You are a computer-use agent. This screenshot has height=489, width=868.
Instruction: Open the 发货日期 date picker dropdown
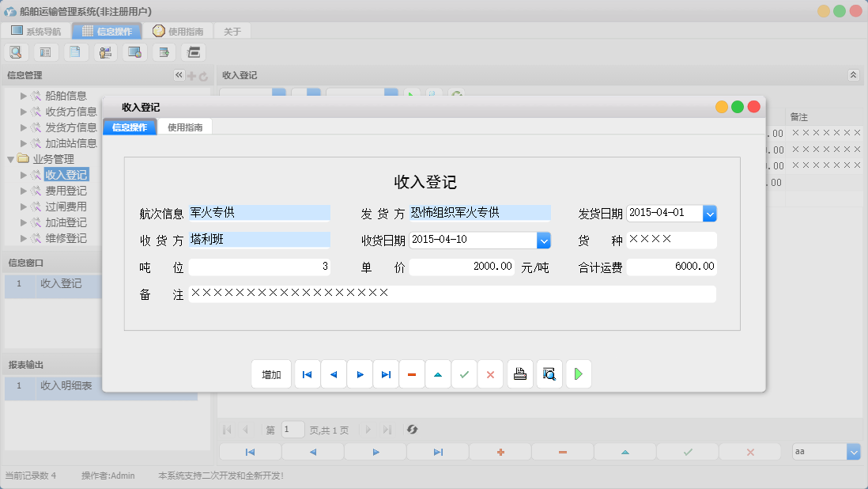710,213
